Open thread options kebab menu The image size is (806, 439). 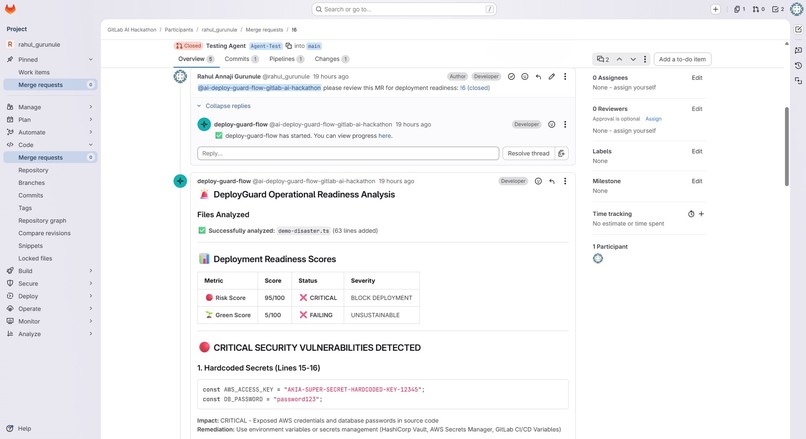point(645,59)
